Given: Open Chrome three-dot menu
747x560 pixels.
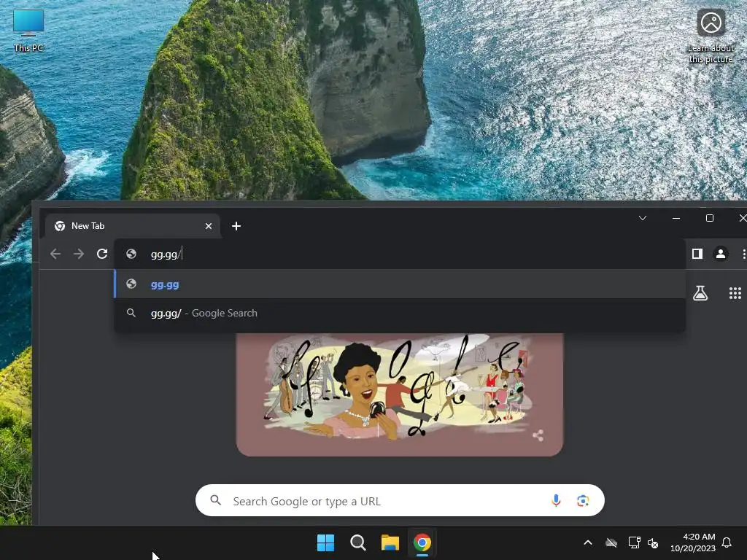Looking at the screenshot, I should click(743, 254).
